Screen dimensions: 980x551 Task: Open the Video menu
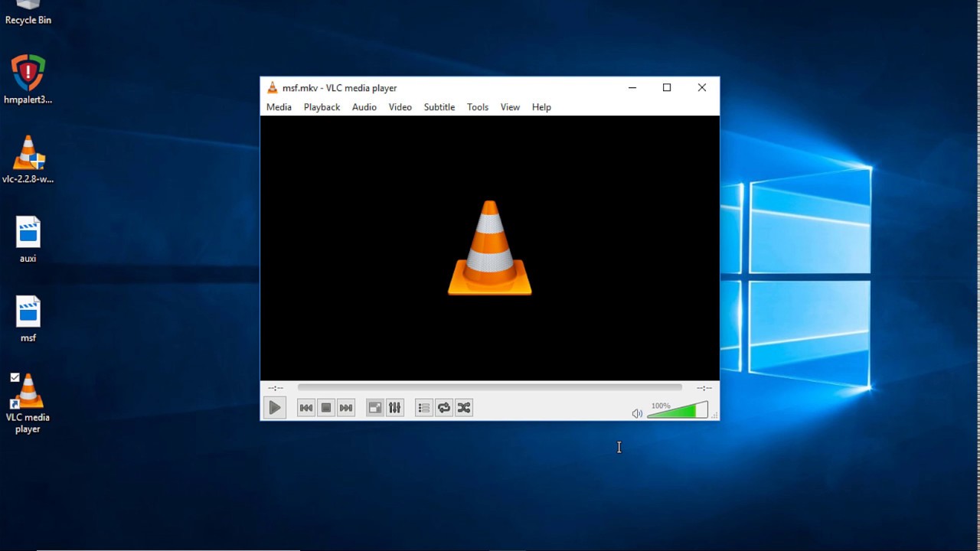click(x=400, y=107)
